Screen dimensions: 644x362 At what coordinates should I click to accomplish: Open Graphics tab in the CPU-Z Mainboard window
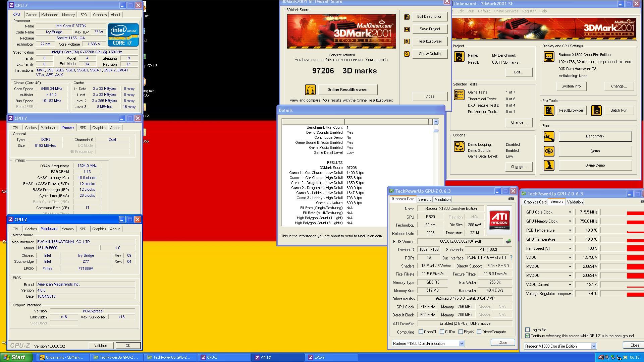[x=99, y=229]
